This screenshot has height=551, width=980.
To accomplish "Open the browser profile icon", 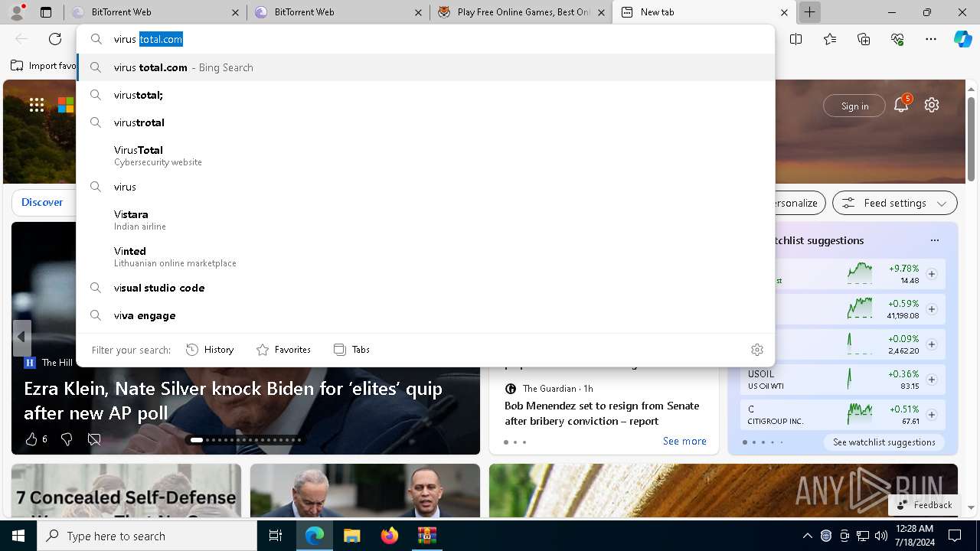I will pos(16,12).
